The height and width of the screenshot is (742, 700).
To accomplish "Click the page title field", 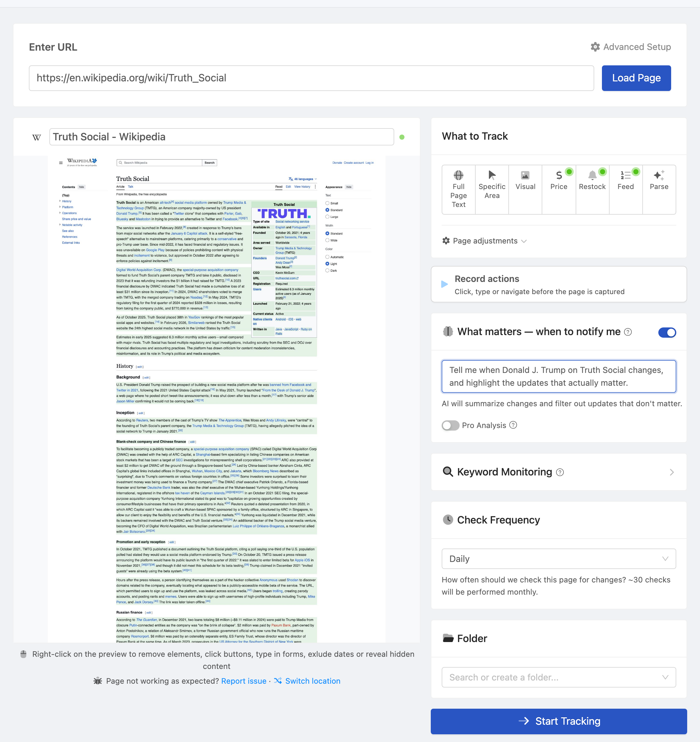I will [221, 137].
